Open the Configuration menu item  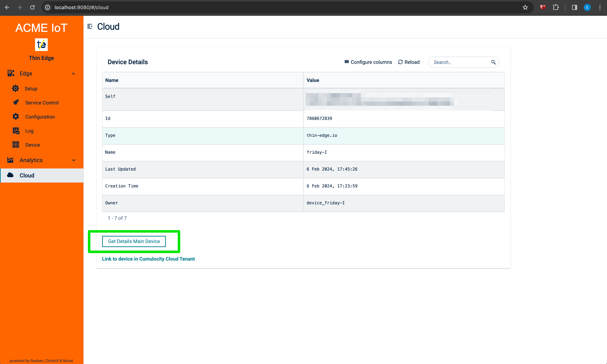pos(40,117)
